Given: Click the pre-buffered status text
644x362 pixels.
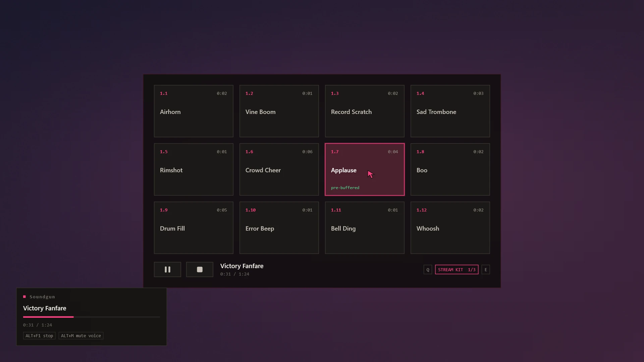Looking at the screenshot, I should click(345, 188).
